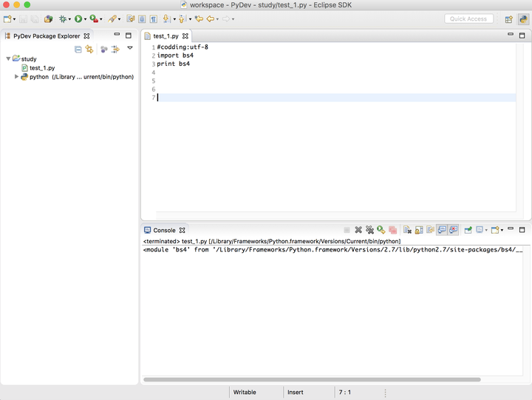Viewport: 532px width, 400px height.
Task: Select the PyDev perspective button
Action: click(524, 19)
